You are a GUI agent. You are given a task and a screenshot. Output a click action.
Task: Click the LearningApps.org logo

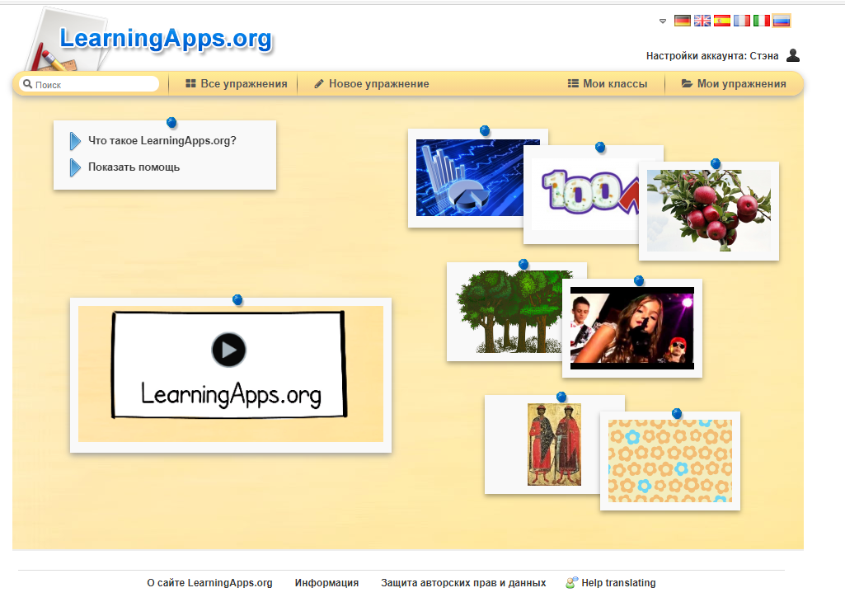pyautogui.click(x=166, y=40)
